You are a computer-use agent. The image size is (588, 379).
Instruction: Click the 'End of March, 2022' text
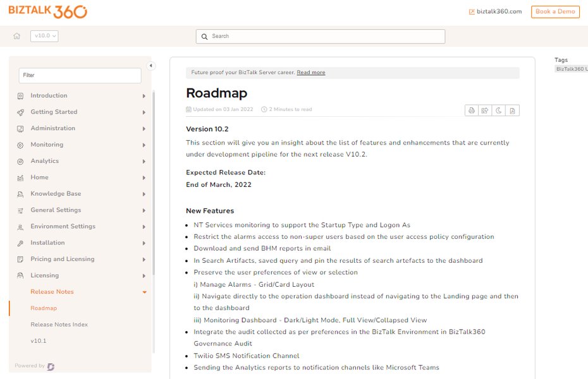pyautogui.click(x=219, y=184)
